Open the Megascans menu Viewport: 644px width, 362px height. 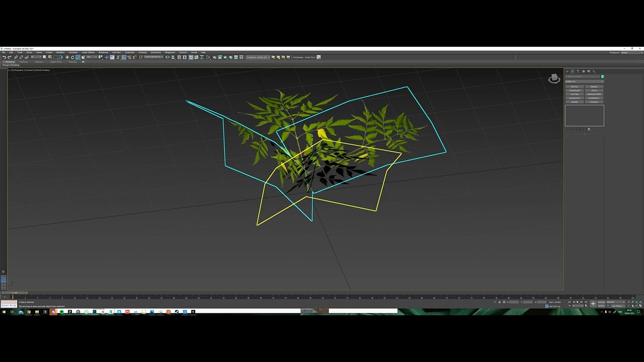point(170,52)
